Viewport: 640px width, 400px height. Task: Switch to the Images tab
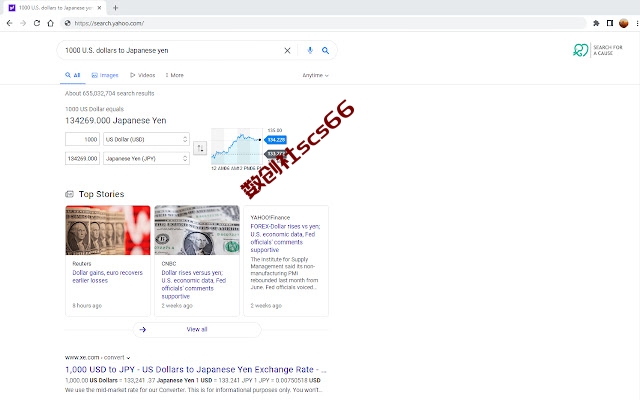(x=105, y=75)
